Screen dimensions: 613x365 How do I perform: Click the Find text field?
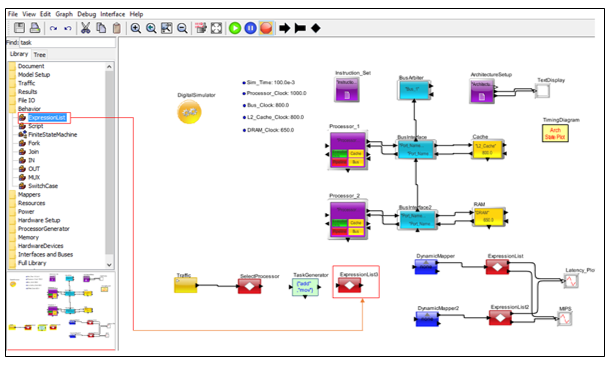67,43
